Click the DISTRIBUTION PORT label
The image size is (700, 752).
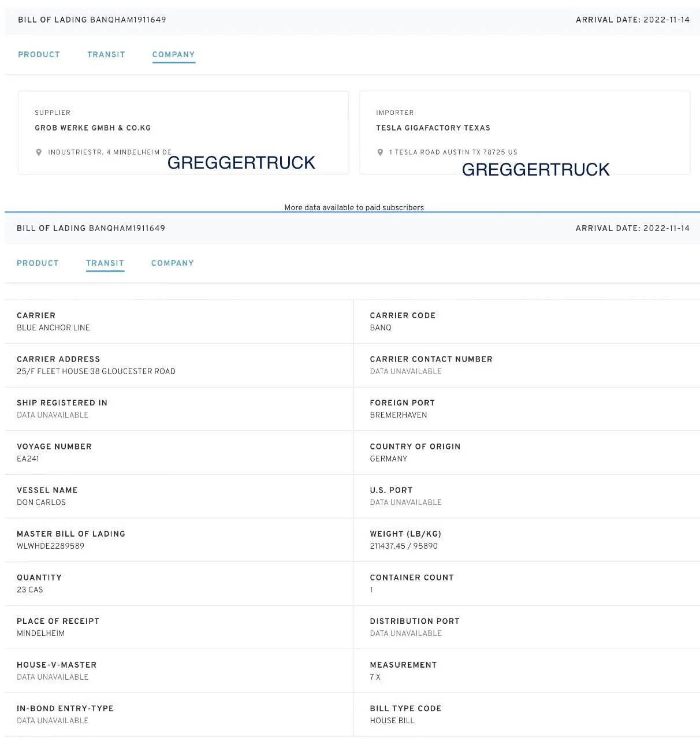coord(415,621)
